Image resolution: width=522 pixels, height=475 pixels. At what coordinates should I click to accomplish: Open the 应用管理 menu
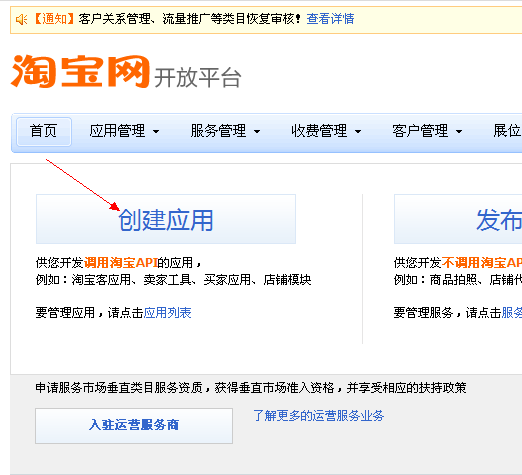[117, 131]
